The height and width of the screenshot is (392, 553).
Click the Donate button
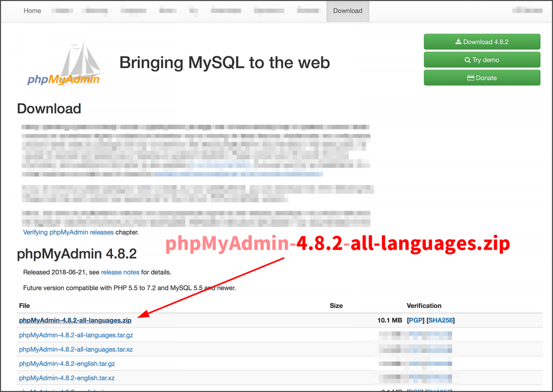(x=482, y=77)
